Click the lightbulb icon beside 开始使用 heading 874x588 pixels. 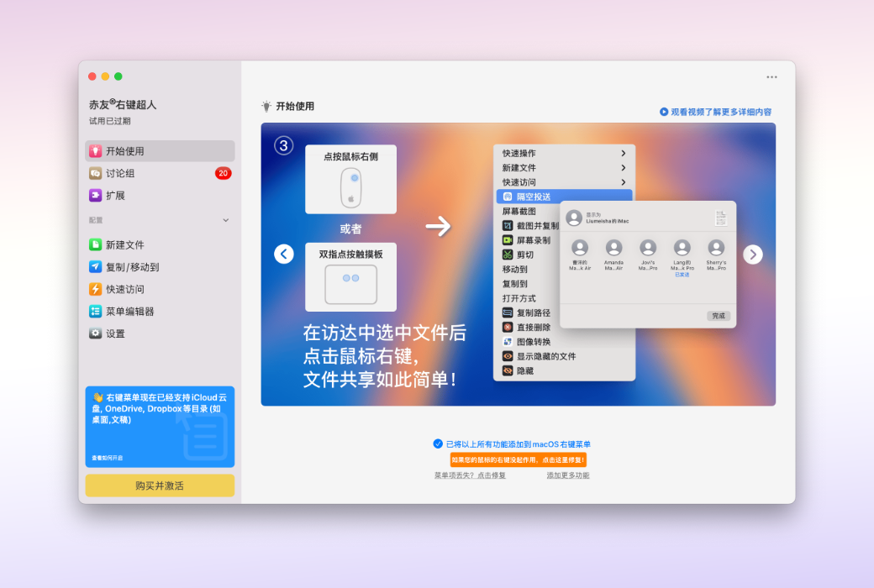point(266,107)
